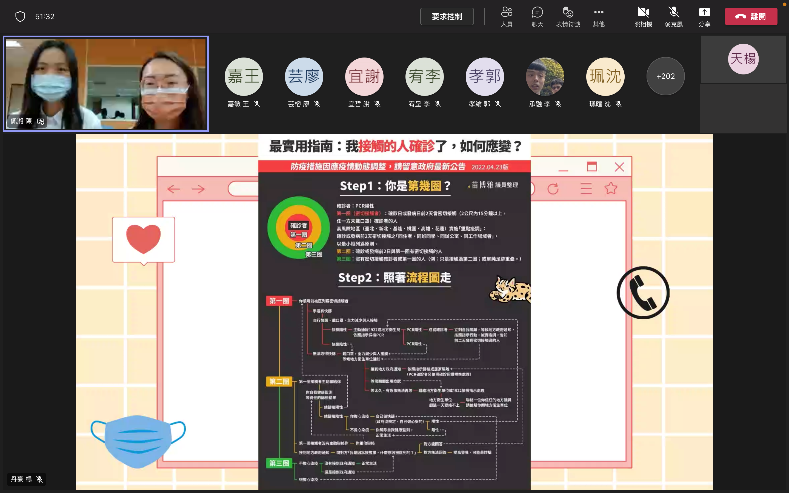
Task: Select the 有李 participant avatar
Action: tap(424, 76)
